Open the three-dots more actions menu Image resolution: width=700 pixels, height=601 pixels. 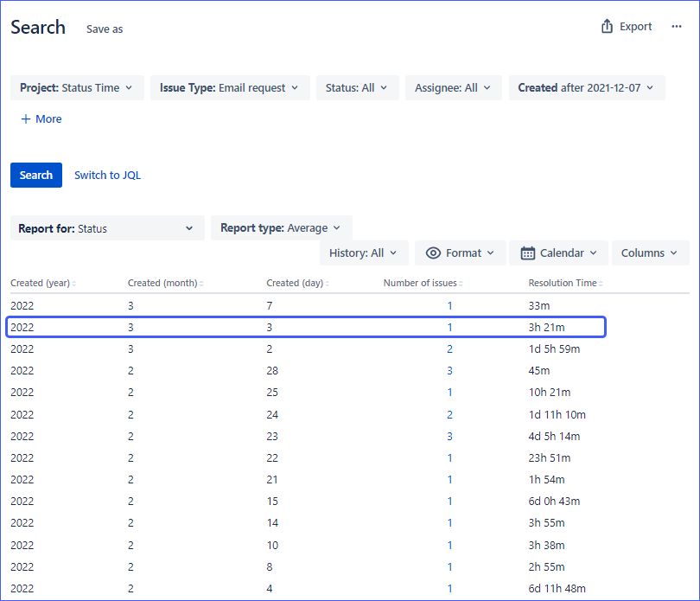677,27
